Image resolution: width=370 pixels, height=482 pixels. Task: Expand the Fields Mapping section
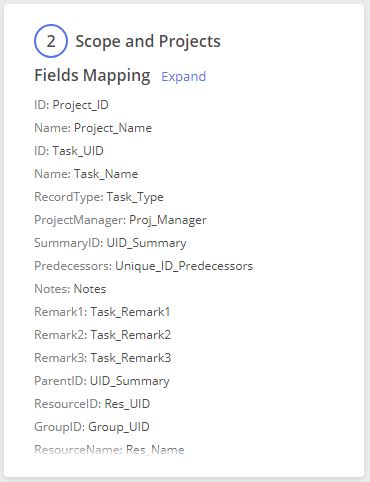(183, 76)
